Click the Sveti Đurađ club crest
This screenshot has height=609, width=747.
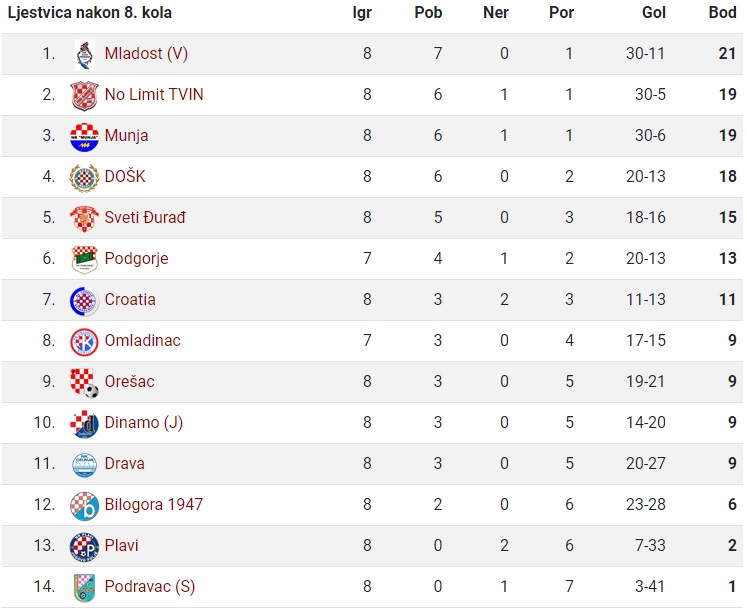(x=84, y=219)
